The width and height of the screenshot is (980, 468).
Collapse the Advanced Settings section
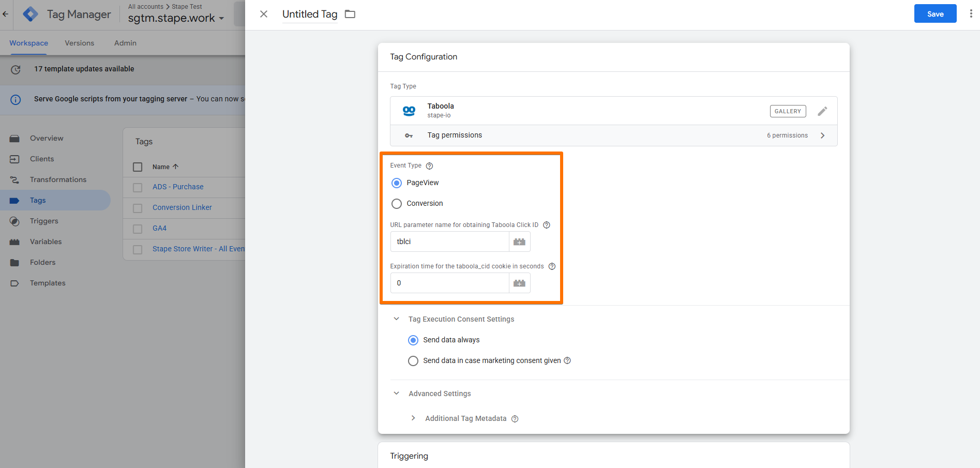397,394
